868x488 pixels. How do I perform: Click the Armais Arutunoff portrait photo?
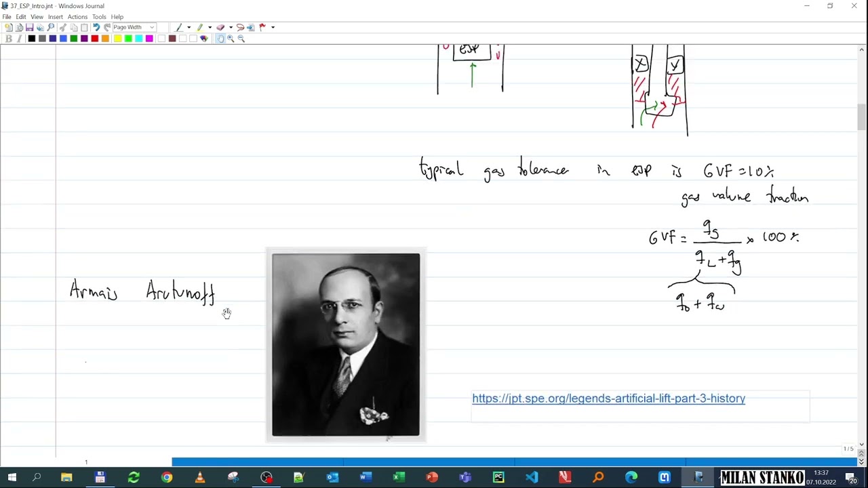pyautogui.click(x=346, y=345)
